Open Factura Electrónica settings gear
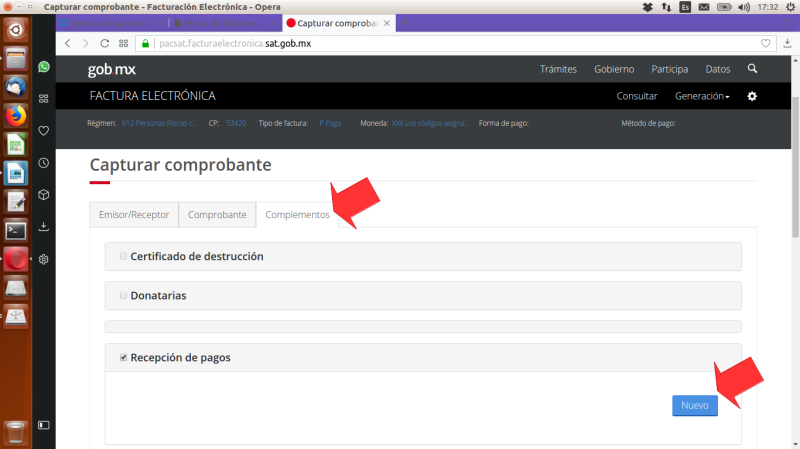 (752, 96)
